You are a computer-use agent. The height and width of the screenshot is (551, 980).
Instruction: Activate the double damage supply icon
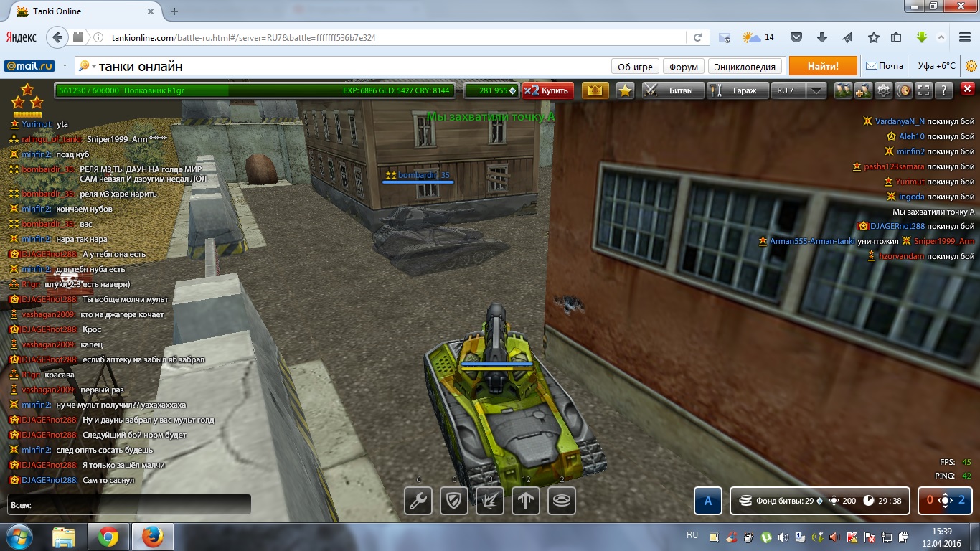[490, 501]
